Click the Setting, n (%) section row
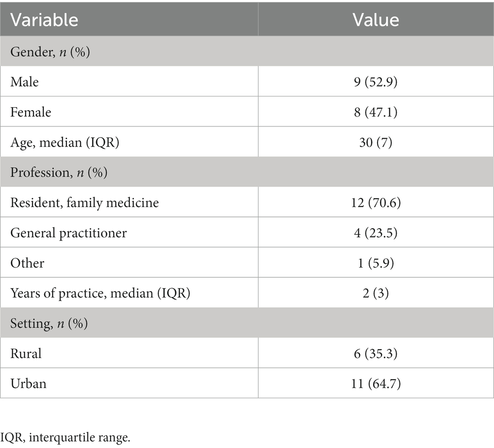Image resolution: width=494 pixels, height=448 pixels. point(247,323)
